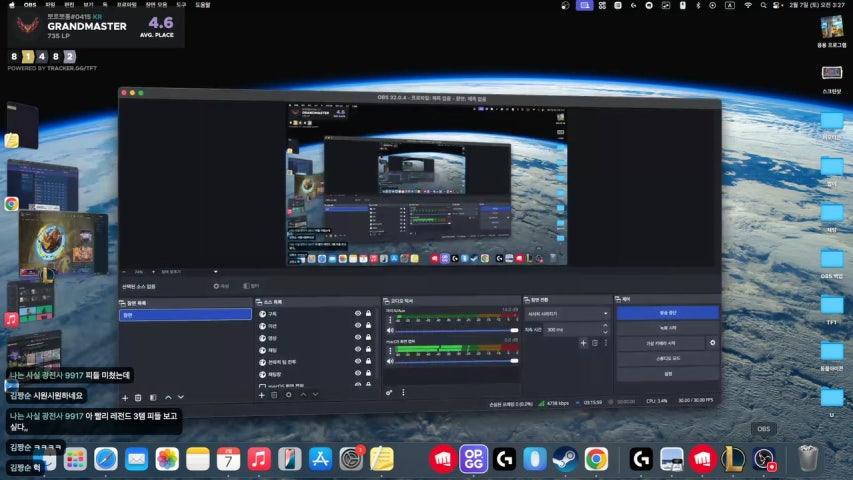Open the scene transition type dropdown
This screenshot has width=853, height=480.
click(x=567, y=313)
